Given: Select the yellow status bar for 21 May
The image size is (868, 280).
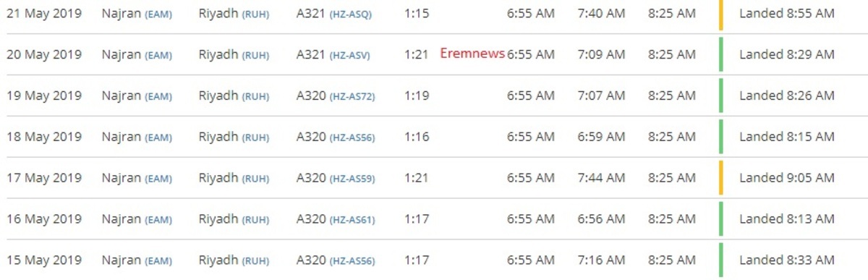Looking at the screenshot, I should [x=721, y=14].
